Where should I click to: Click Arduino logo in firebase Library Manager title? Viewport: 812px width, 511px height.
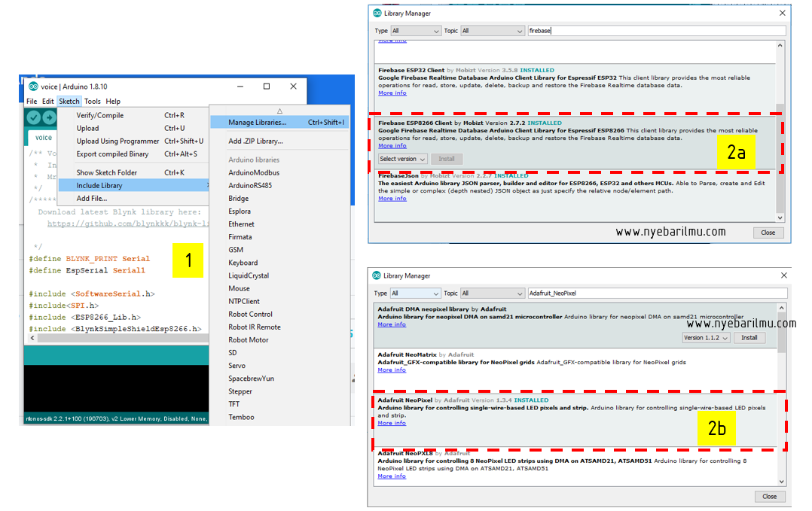pos(377,13)
